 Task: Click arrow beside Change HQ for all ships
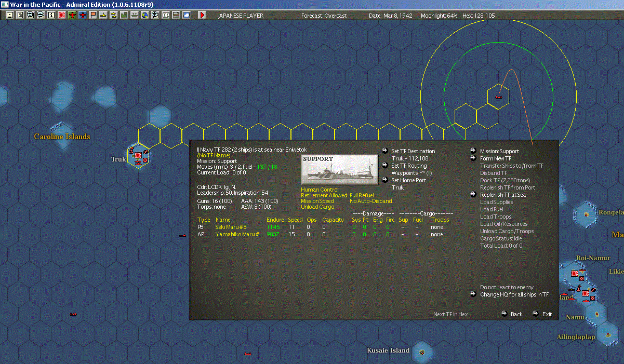coord(473,294)
